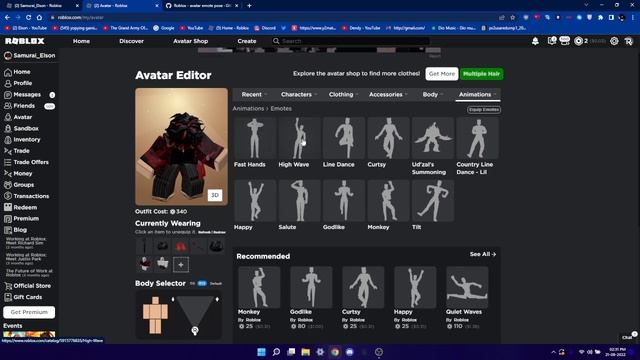
Task: Switch to the Samurai_Elson browser tab
Action: (x=41, y=6)
